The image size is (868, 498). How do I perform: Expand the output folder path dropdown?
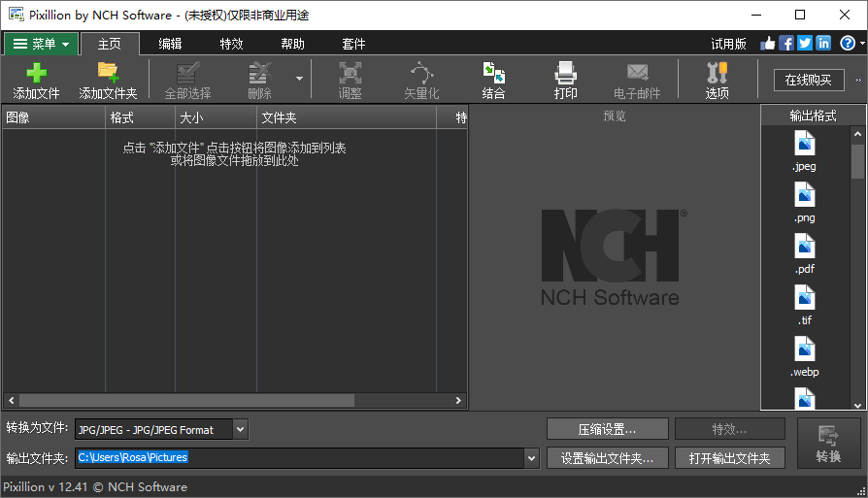coord(531,457)
